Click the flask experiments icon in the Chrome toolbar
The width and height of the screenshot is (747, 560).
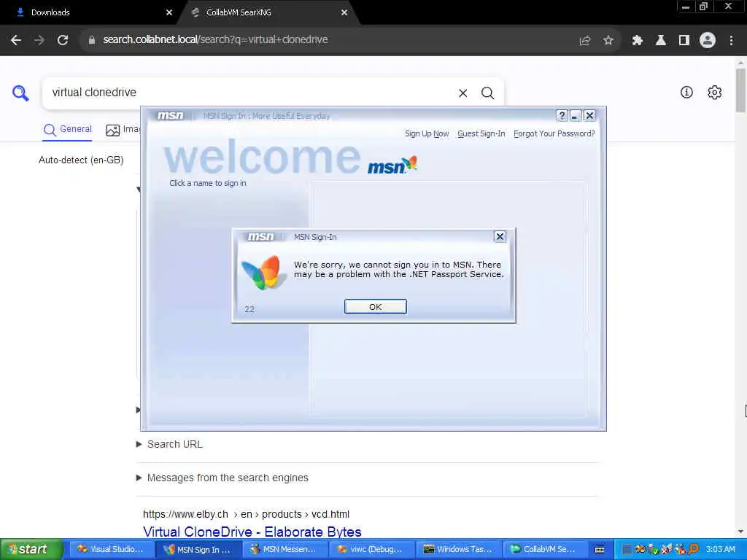click(660, 41)
